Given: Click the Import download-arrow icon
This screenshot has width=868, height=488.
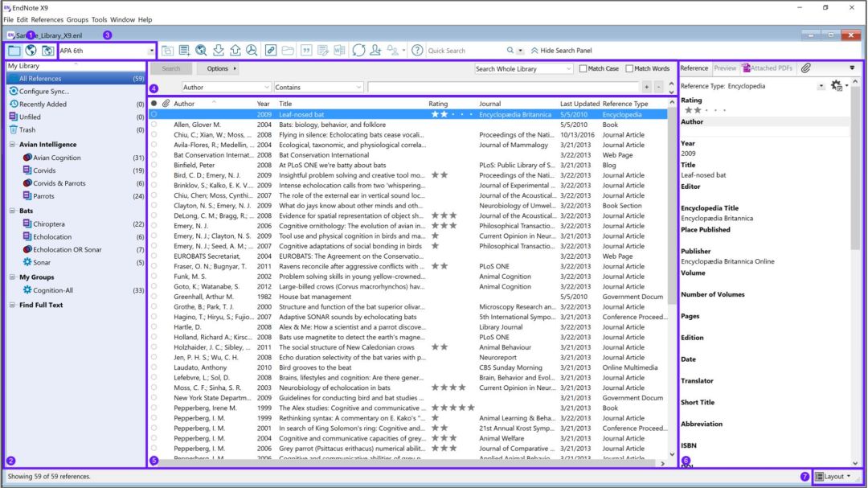Looking at the screenshot, I should pyautogui.click(x=219, y=51).
